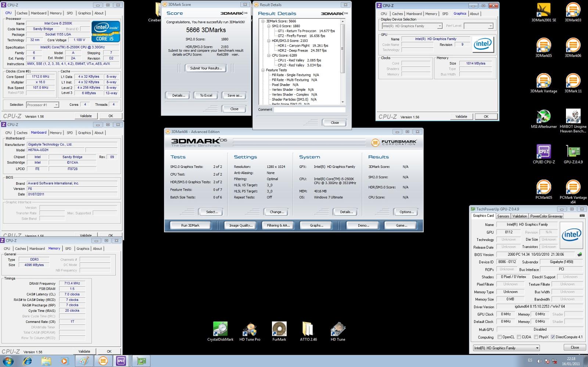Switch to SPD tab in the CPU-Z Mainboard window

(x=70, y=133)
